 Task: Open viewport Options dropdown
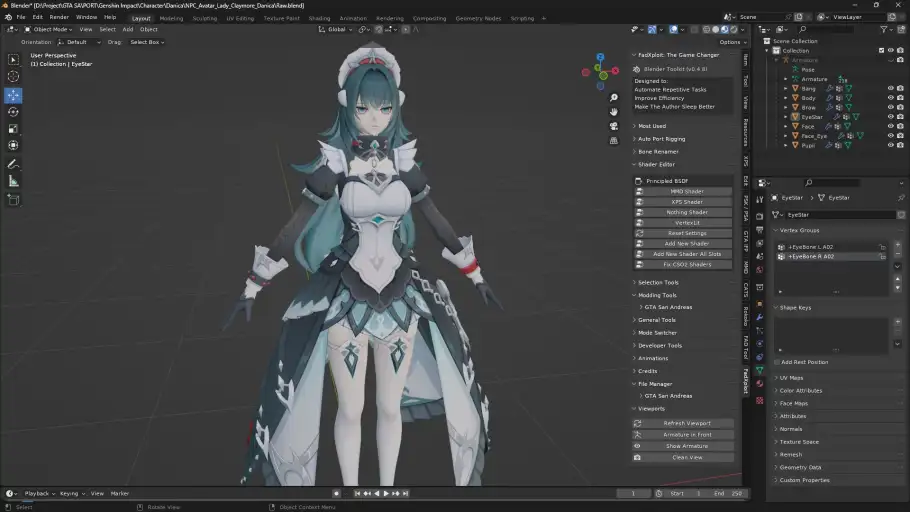[x=732, y=42]
